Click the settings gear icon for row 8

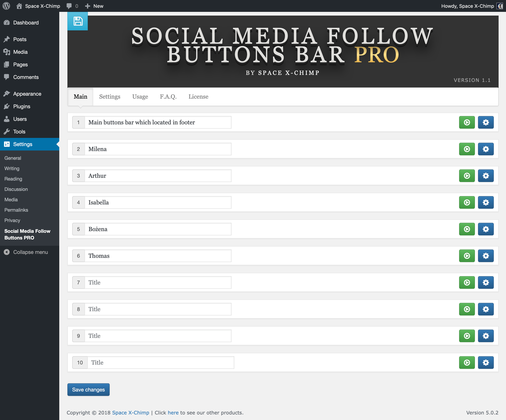tap(485, 309)
